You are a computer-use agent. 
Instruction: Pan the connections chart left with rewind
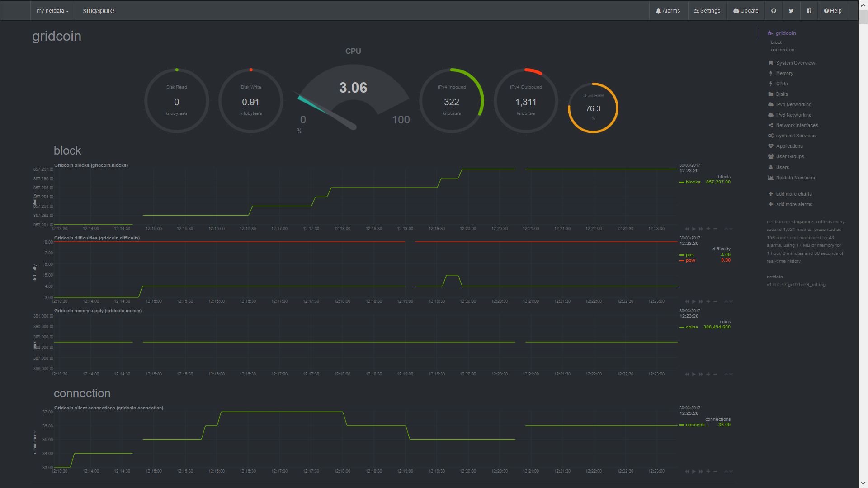pos(687,471)
